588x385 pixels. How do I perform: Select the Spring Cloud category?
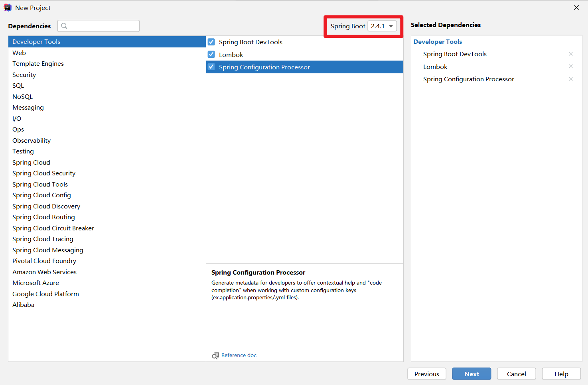pos(107,162)
